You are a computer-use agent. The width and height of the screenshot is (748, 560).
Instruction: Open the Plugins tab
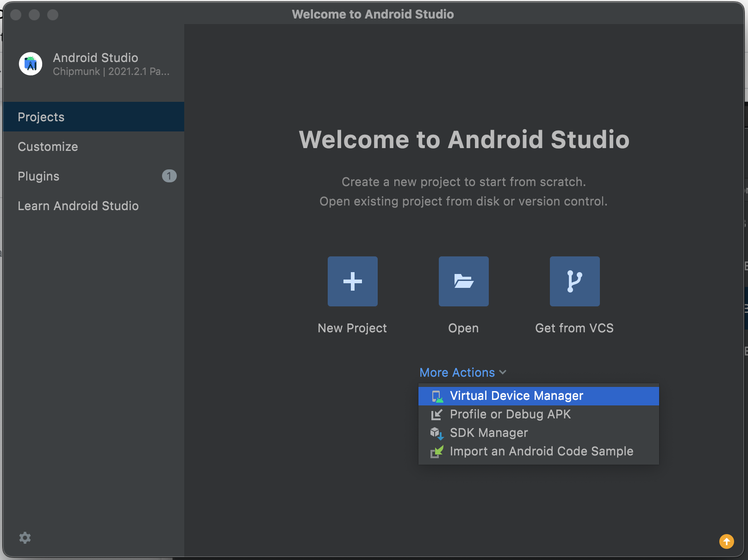coord(93,176)
